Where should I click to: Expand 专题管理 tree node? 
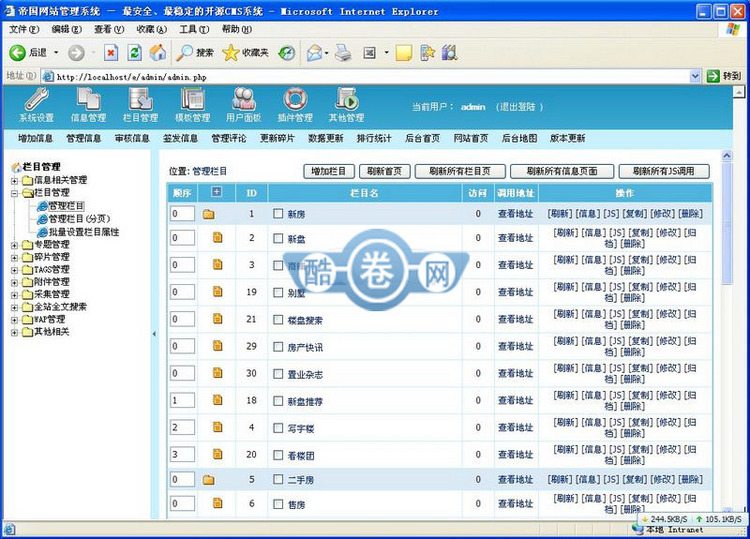[x=14, y=245]
